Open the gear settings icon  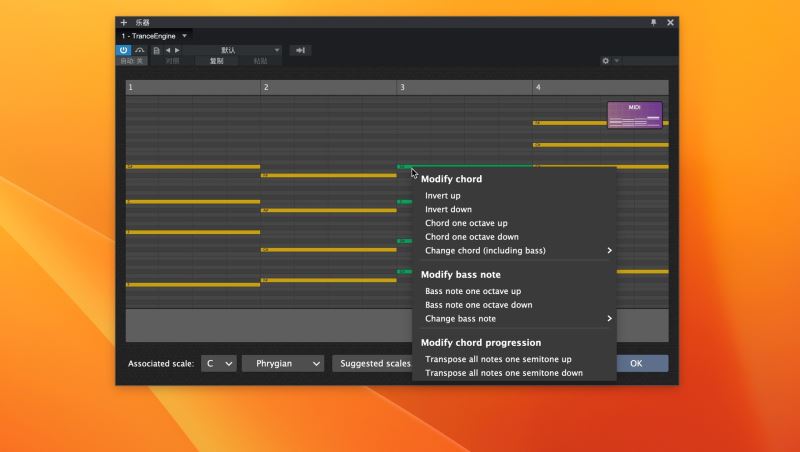point(605,61)
